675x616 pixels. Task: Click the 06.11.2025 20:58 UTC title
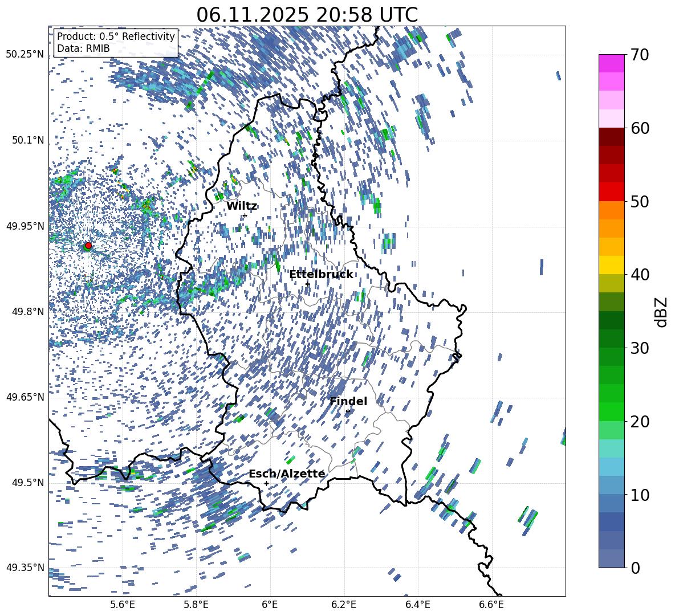[x=307, y=15]
